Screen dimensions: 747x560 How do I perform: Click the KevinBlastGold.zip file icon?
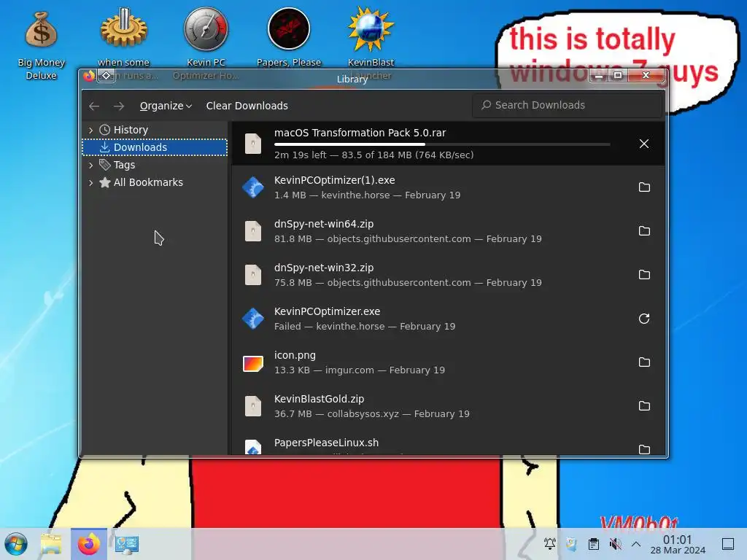coord(253,406)
